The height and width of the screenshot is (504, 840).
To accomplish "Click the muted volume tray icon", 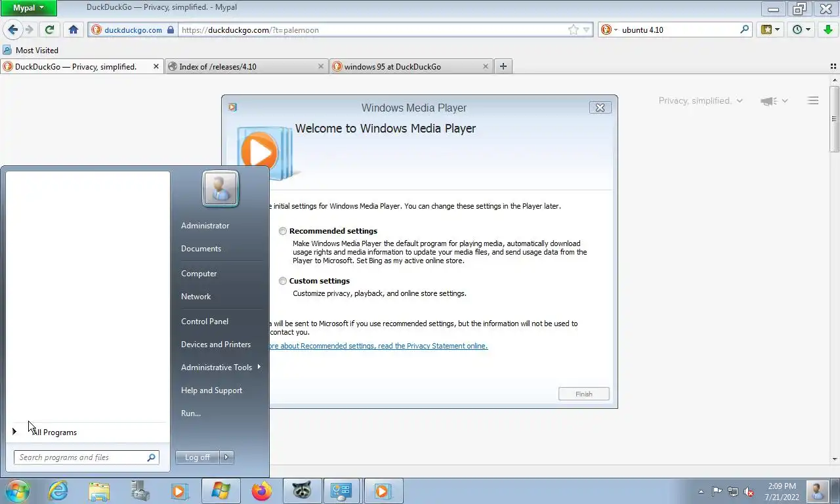I will pyautogui.click(x=749, y=492).
